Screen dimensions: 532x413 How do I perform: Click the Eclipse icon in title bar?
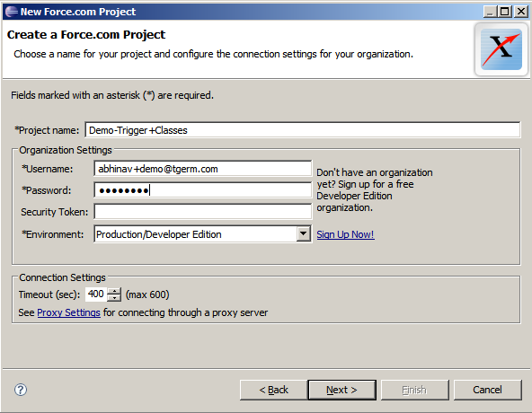point(11,12)
